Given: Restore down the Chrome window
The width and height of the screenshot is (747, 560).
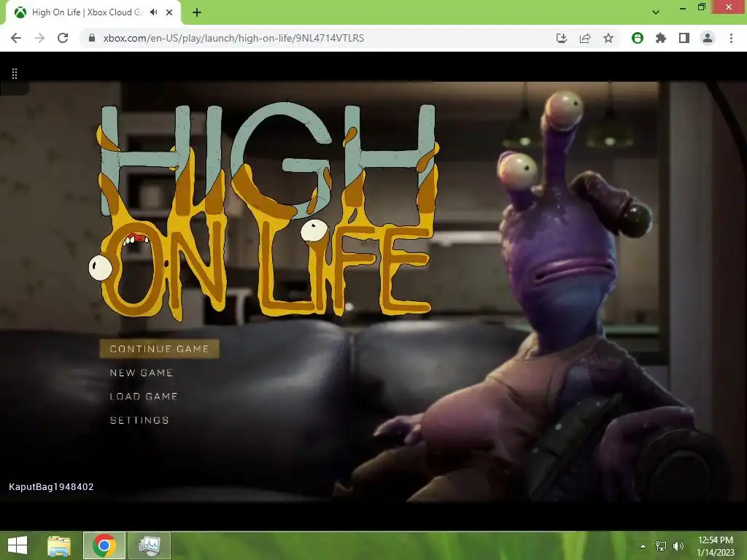Looking at the screenshot, I should (x=701, y=7).
